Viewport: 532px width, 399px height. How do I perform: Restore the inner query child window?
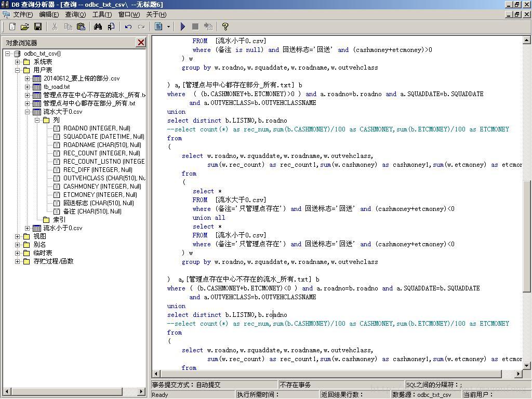coord(517,15)
